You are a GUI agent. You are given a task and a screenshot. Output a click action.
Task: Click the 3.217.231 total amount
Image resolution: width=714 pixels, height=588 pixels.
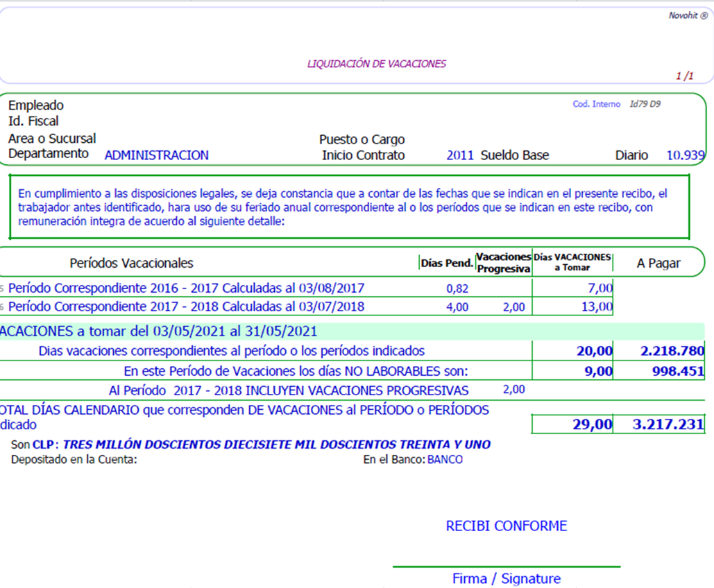coord(668,424)
